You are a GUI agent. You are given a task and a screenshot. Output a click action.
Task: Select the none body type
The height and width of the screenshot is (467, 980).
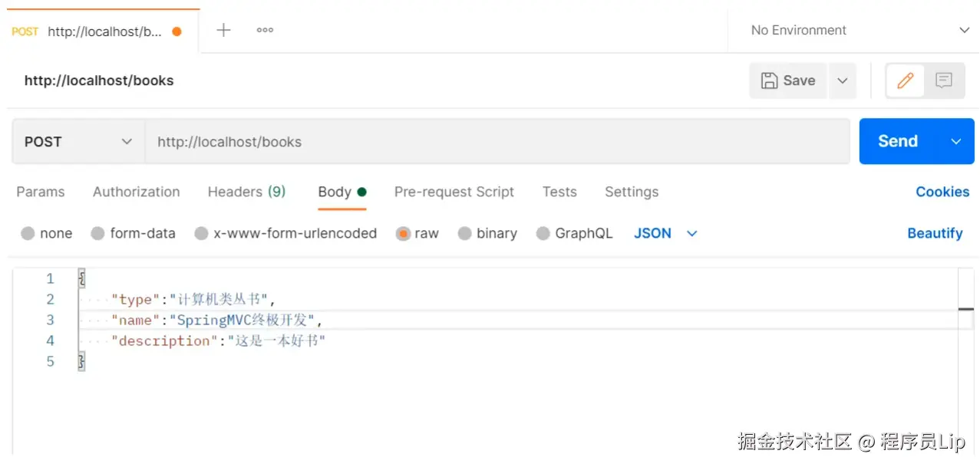point(28,234)
